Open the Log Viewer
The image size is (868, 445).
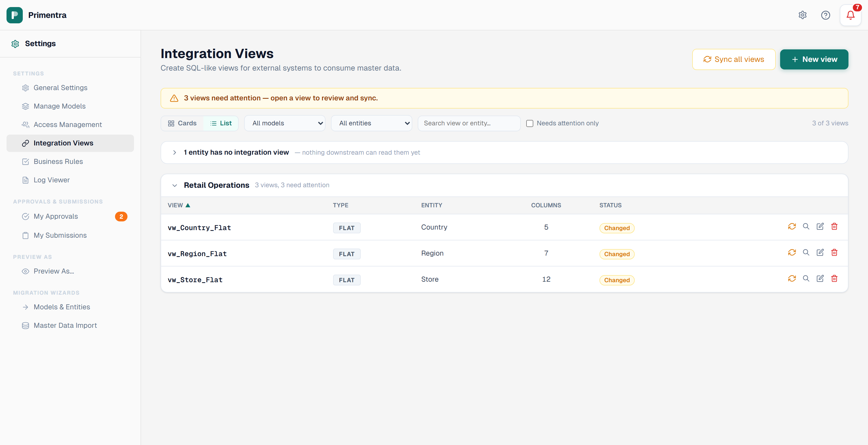coord(70,180)
